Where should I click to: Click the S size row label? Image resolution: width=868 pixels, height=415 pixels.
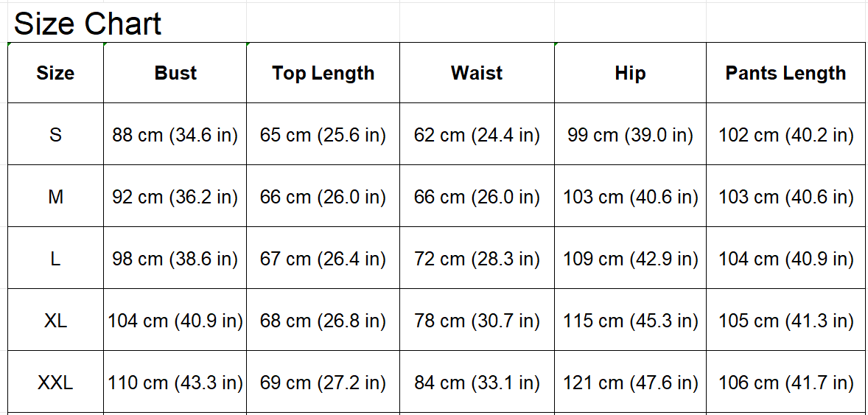55,135
